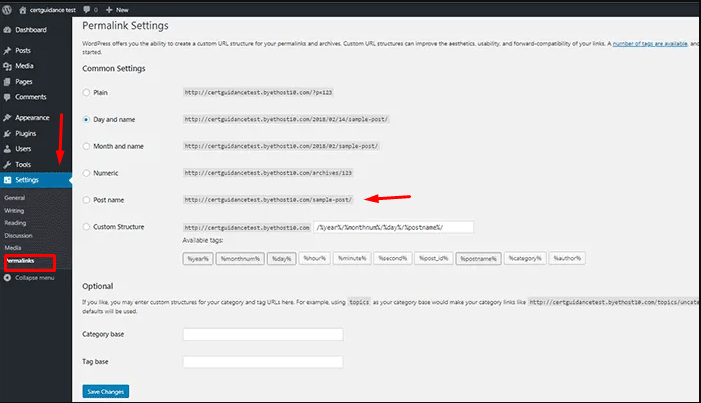Open the Settings menu label
Image resolution: width=701 pixels, height=403 pixels.
coord(27,180)
